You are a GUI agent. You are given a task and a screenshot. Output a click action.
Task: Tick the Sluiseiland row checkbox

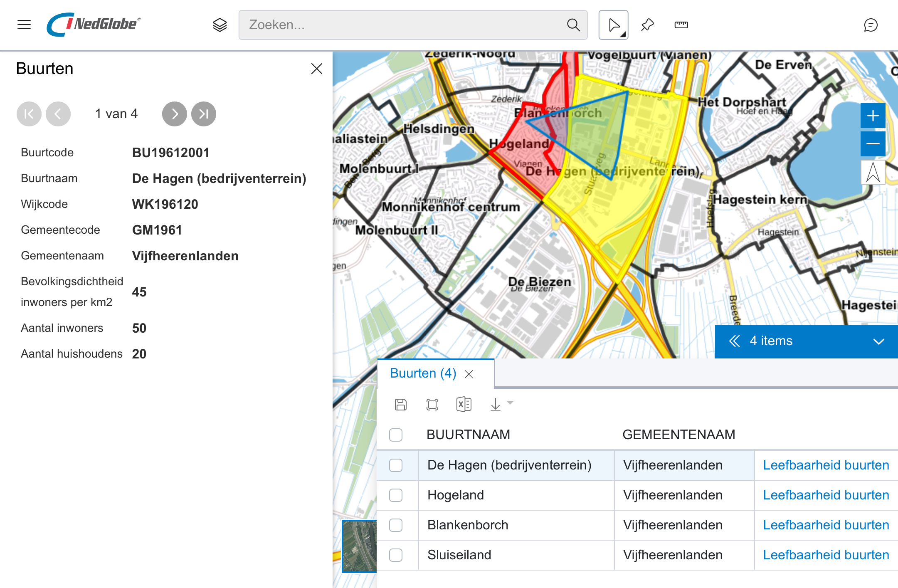click(396, 555)
